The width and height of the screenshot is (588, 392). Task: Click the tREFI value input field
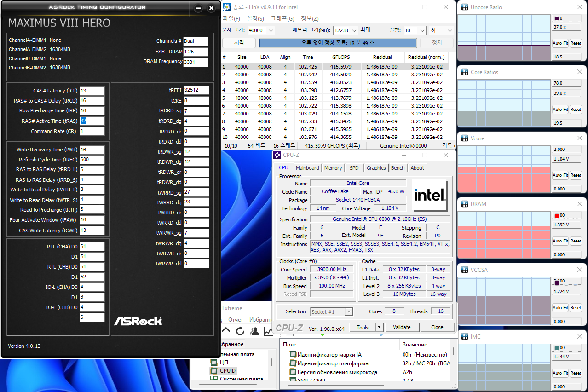196,90
